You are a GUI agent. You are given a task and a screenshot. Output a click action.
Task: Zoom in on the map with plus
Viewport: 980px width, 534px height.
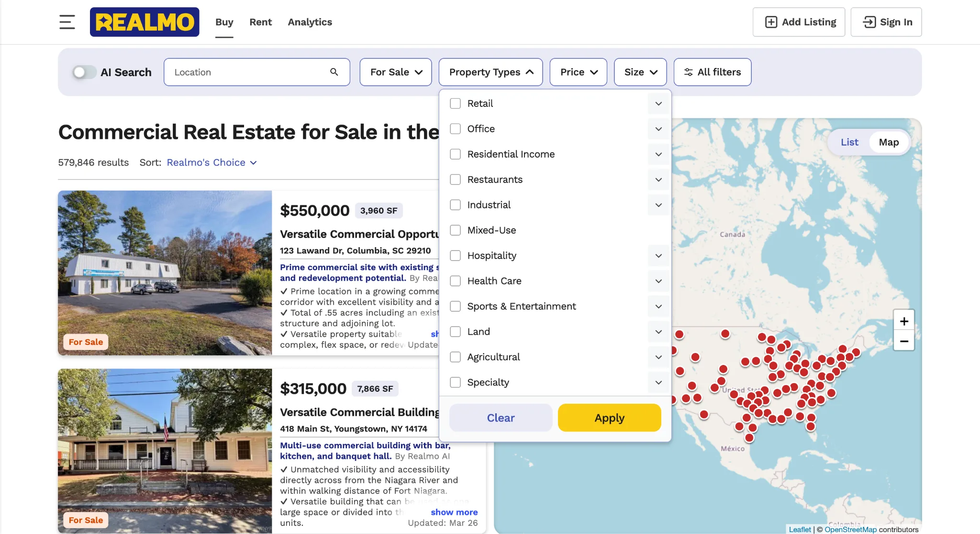coord(903,321)
